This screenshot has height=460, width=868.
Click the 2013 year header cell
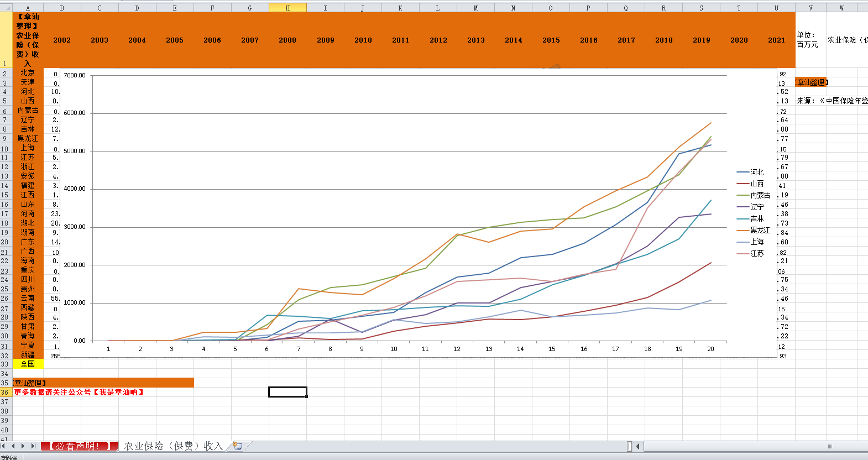coord(475,40)
